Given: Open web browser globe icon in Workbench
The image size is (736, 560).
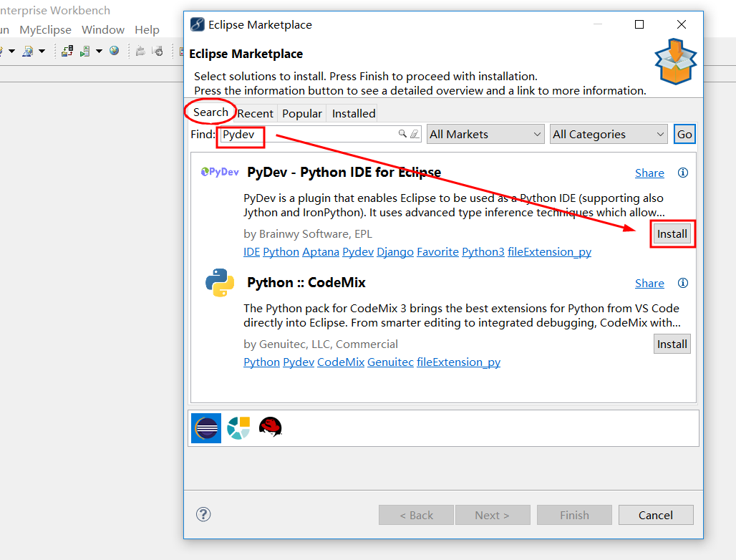Looking at the screenshot, I should [114, 50].
